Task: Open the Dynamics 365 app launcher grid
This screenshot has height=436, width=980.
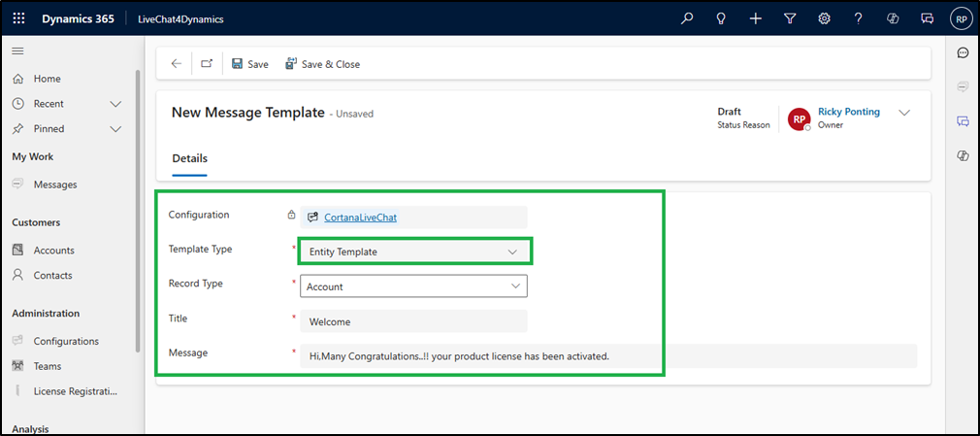Action: click(19, 18)
